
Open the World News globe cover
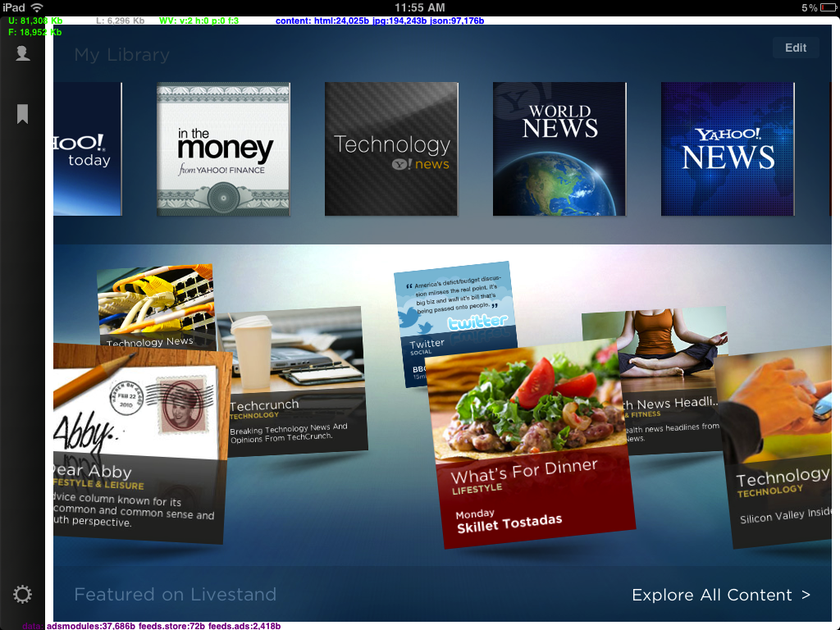(x=559, y=149)
